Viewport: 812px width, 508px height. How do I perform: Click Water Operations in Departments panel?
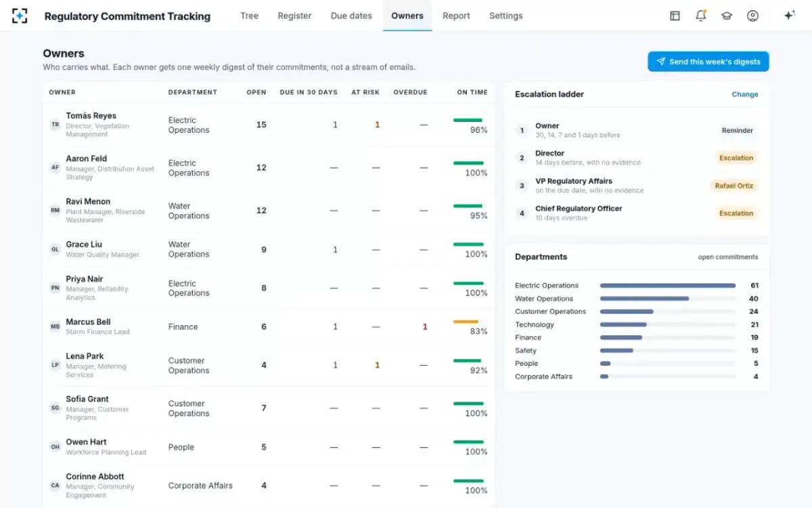pos(544,299)
